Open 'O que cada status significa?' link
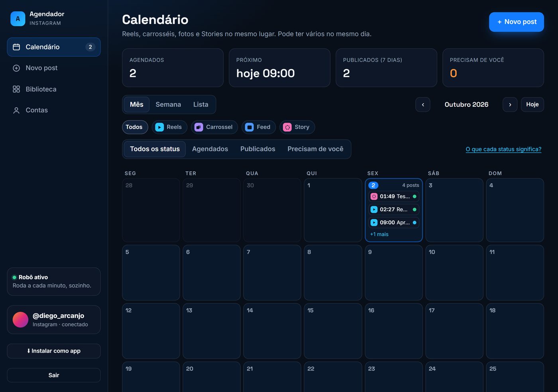This screenshot has height=392, width=558. pos(503,149)
